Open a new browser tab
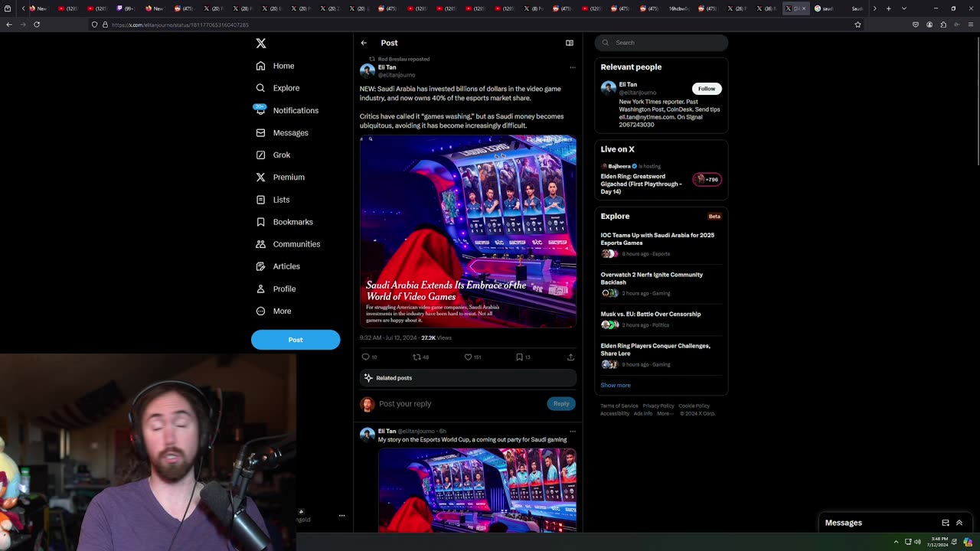Viewport: 980px width, 551px height. tap(888, 8)
